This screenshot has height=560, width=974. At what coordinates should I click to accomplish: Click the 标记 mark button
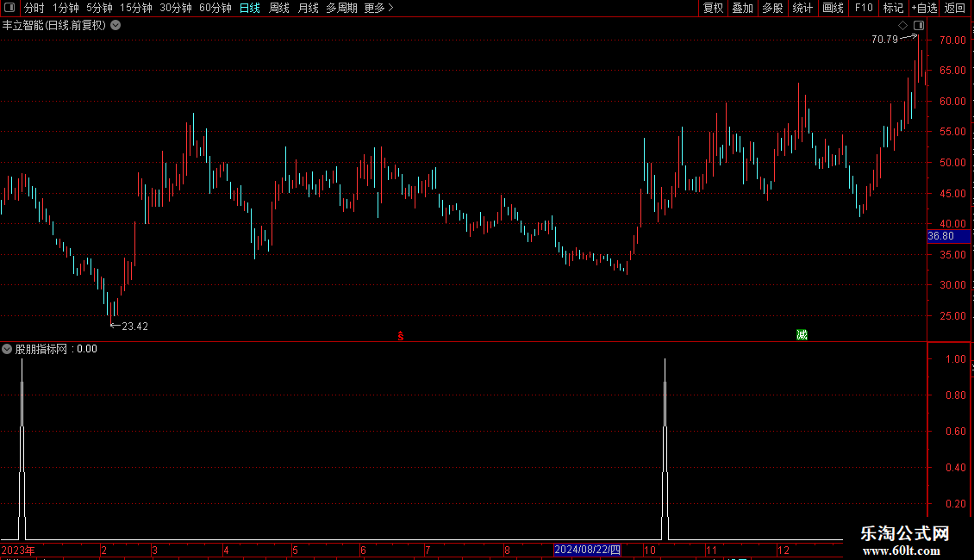click(893, 8)
